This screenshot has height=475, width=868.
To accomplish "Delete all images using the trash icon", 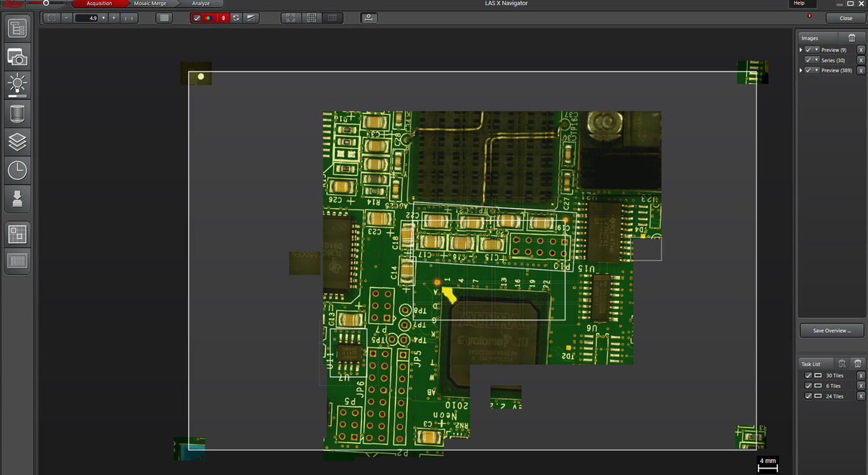I will (852, 37).
